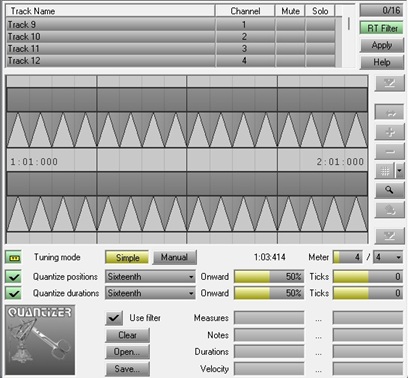Image resolution: width=408 pixels, height=378 pixels.
Task: Click the 1:03:414 position readout
Action: point(269,257)
